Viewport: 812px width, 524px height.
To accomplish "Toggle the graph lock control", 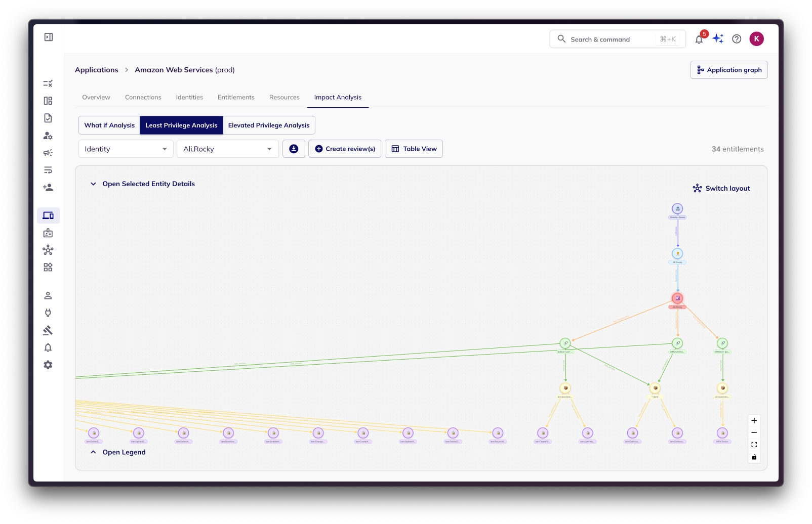I will tap(754, 457).
